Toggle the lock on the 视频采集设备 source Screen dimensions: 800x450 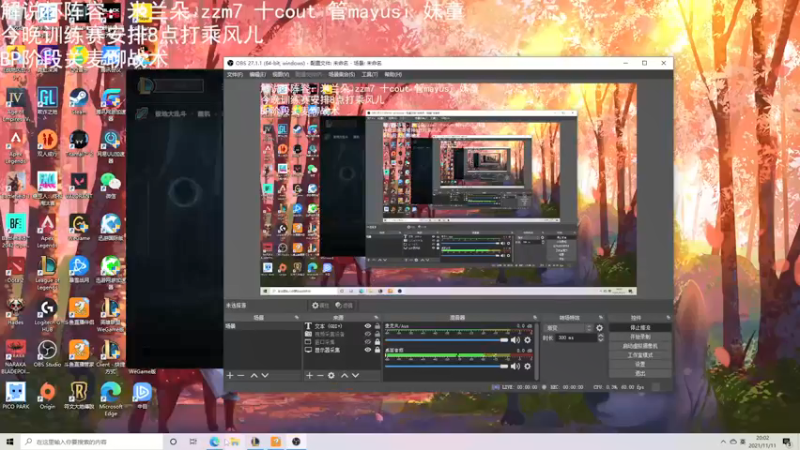point(378,334)
